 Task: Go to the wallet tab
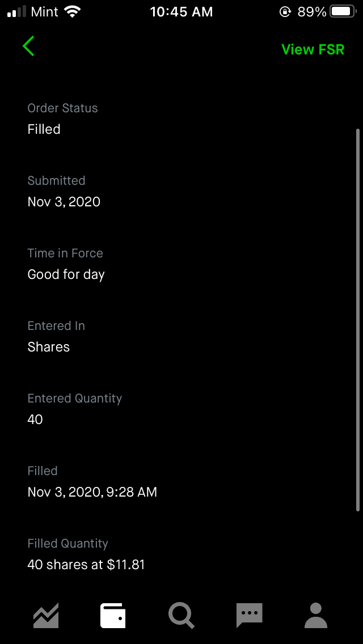pyautogui.click(x=113, y=616)
